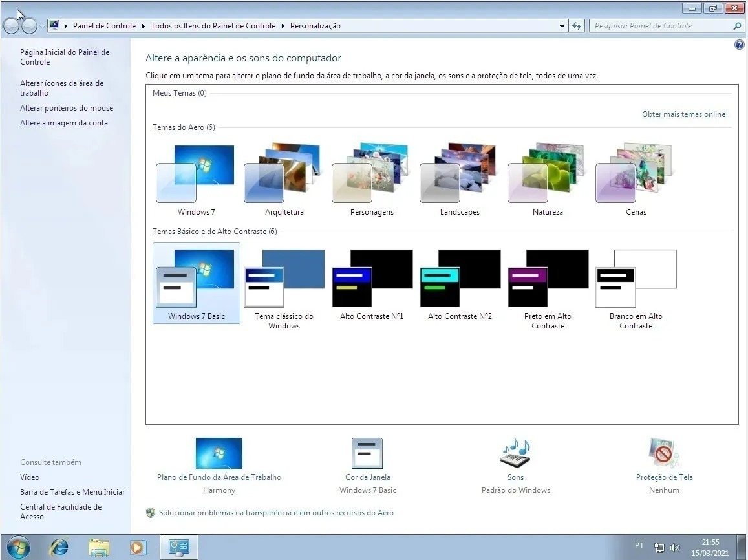The height and width of the screenshot is (560, 748).
Task: Choose Alto Contraste Nº2 theme
Action: coord(460,283)
